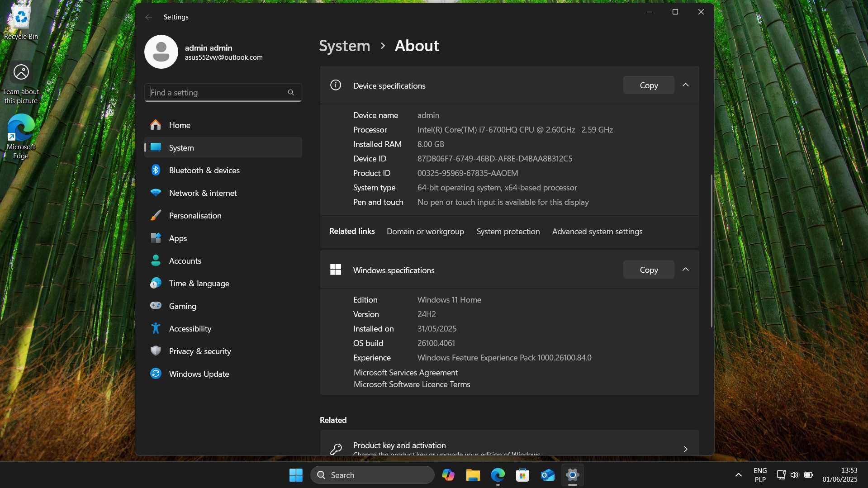
Task: Open Accounts settings
Action: (223, 261)
